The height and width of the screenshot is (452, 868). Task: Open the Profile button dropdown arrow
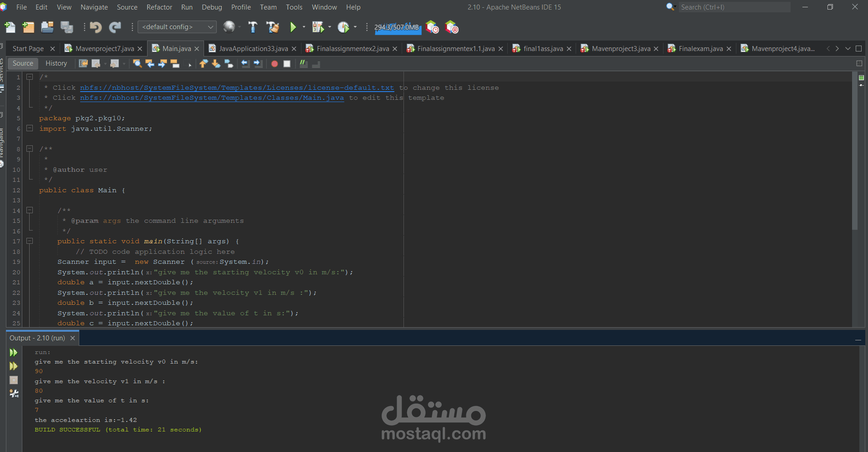(x=355, y=27)
